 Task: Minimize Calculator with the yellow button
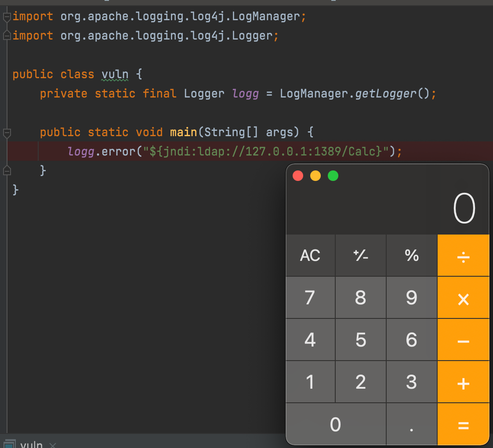tap(315, 176)
